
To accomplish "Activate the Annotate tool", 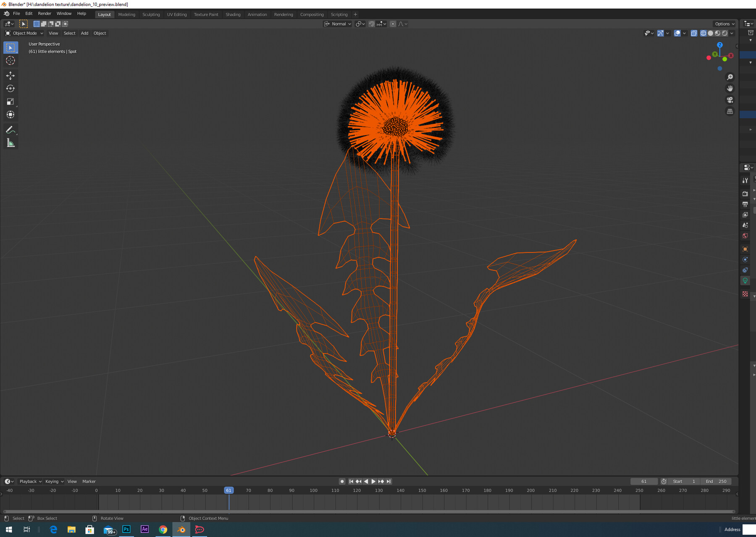I will (x=10, y=129).
